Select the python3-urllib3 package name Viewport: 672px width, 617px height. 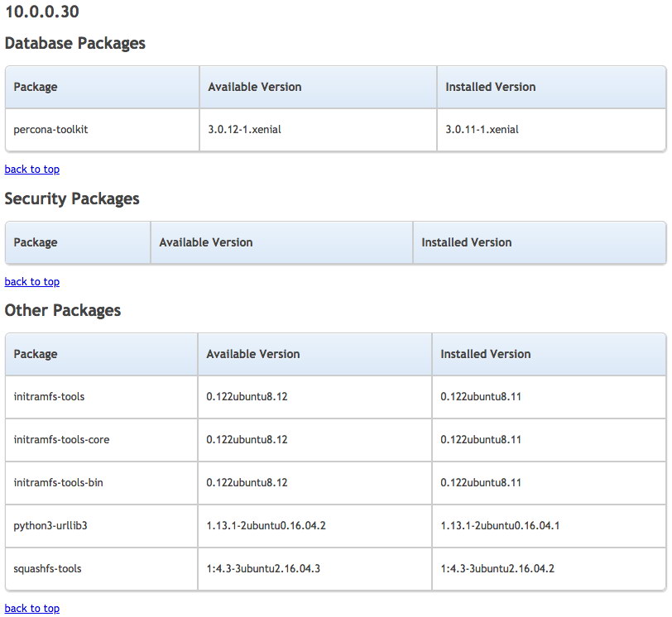pos(50,525)
